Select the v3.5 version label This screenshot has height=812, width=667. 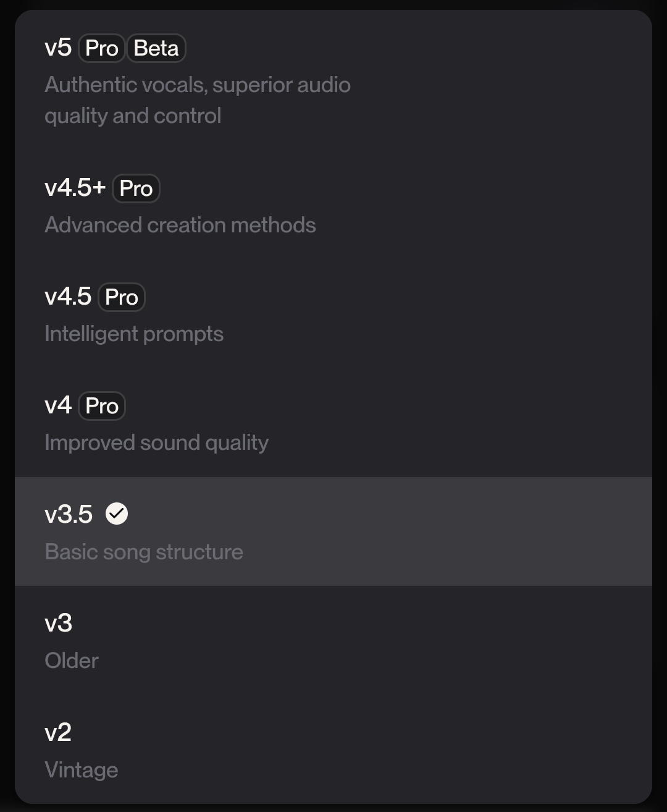tap(69, 514)
